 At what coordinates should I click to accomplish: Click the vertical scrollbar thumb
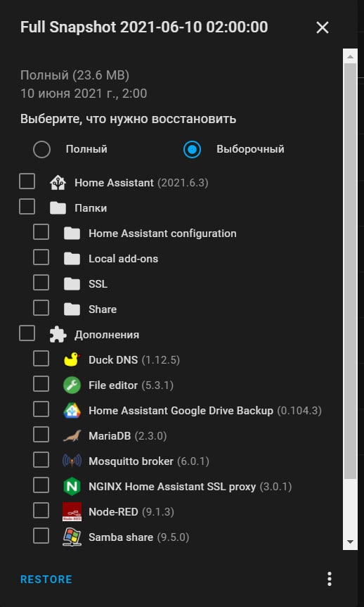(351, 271)
